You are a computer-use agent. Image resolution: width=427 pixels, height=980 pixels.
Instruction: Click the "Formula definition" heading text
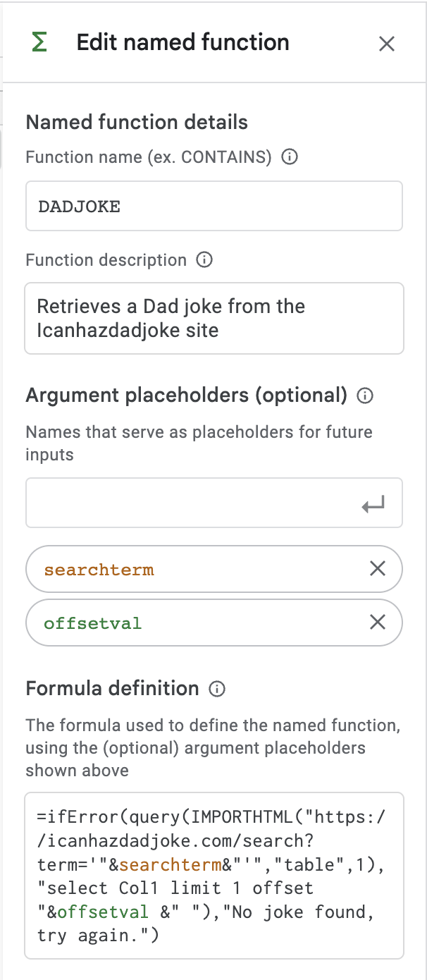click(112, 688)
